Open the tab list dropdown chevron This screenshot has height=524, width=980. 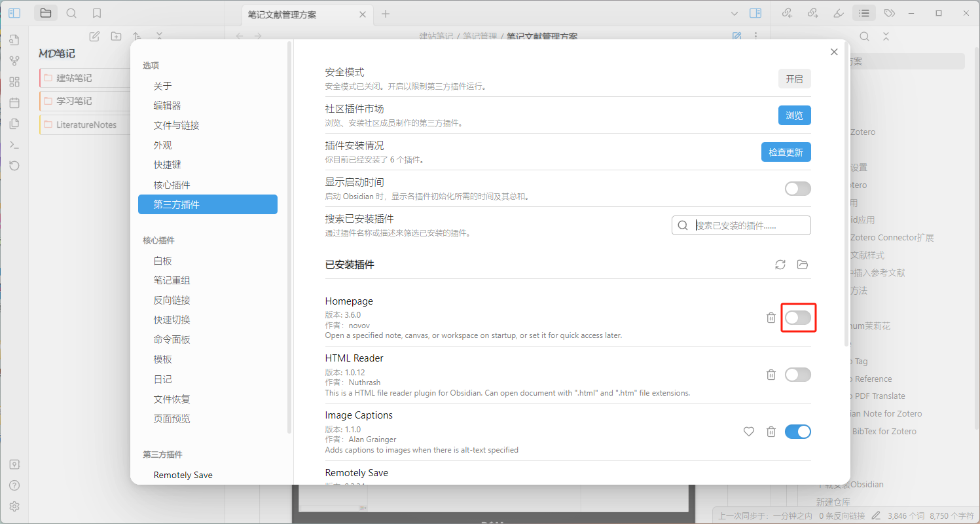click(734, 13)
